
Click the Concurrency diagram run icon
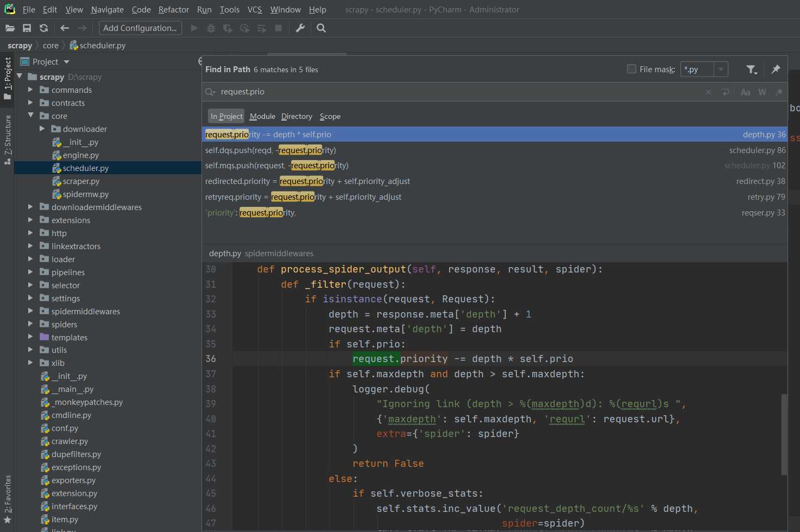(262, 28)
